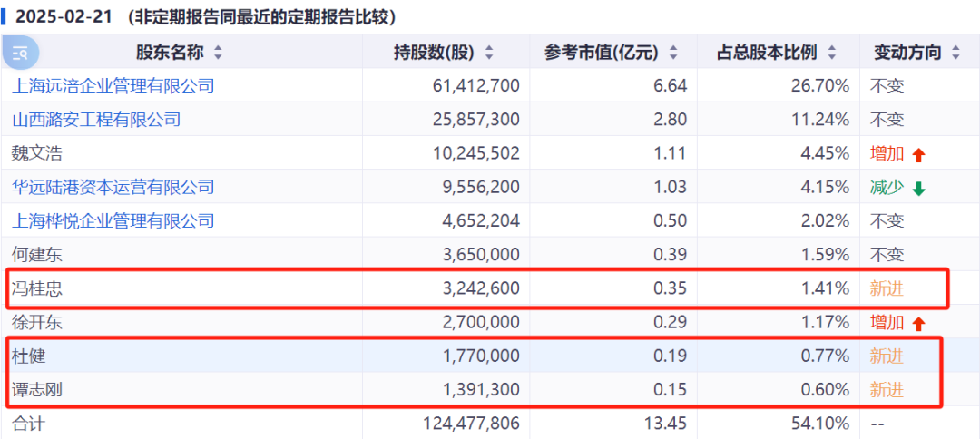
Task: Click shares value 61,412,700
Action: point(475,85)
